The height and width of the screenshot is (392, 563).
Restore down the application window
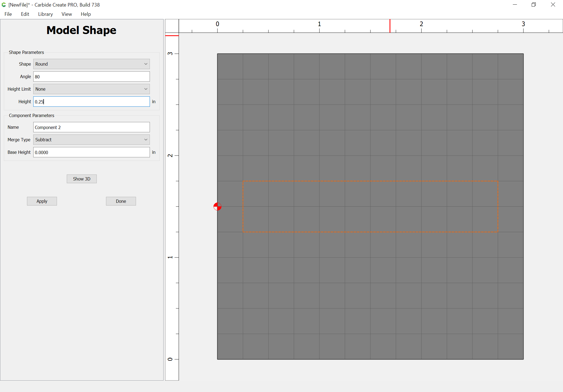[x=534, y=5]
